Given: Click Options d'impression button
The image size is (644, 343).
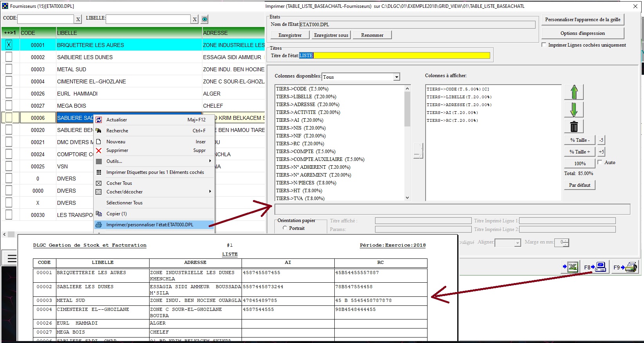Looking at the screenshot, I should [583, 33].
